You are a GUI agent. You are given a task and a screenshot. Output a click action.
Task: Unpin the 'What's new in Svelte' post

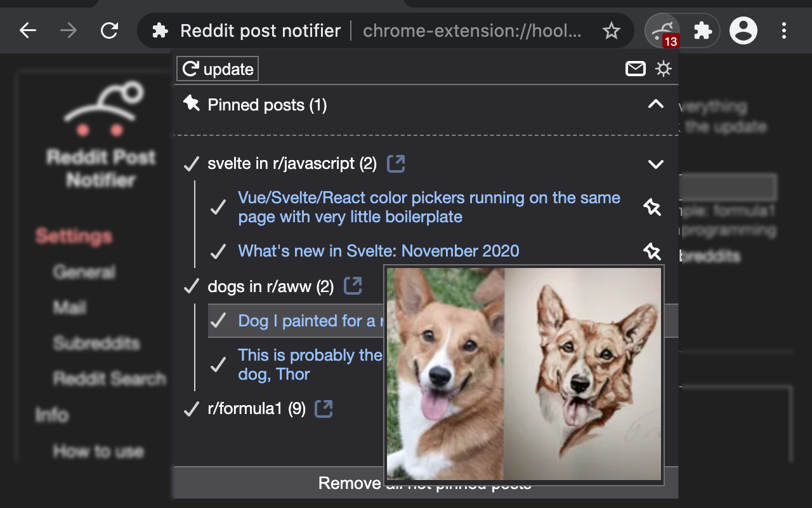click(x=652, y=251)
